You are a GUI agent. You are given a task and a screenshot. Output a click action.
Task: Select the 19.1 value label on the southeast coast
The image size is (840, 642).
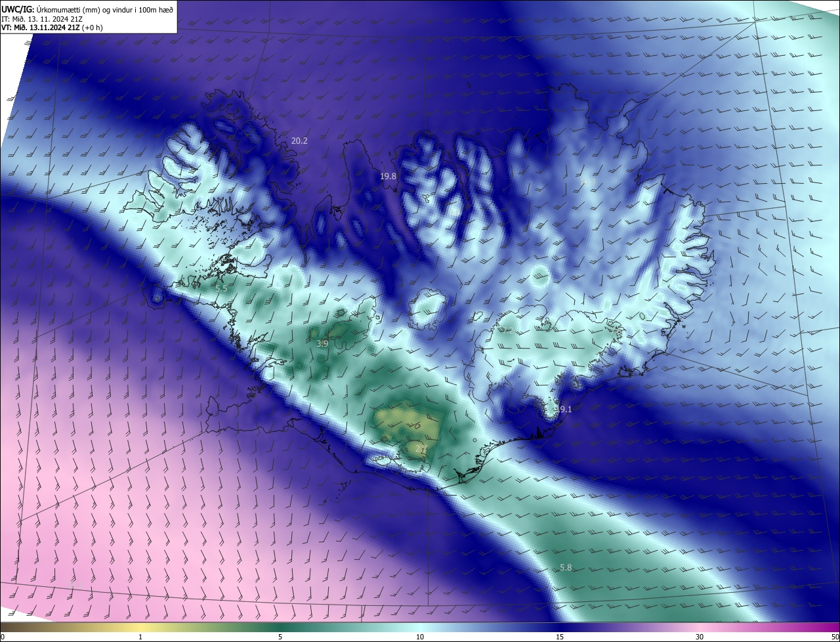tap(564, 409)
